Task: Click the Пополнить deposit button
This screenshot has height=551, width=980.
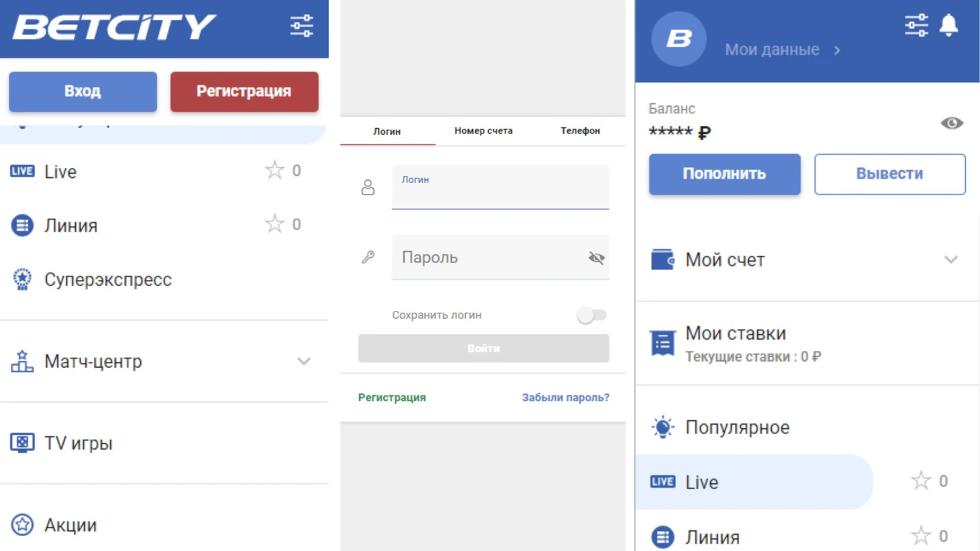Action: point(724,174)
